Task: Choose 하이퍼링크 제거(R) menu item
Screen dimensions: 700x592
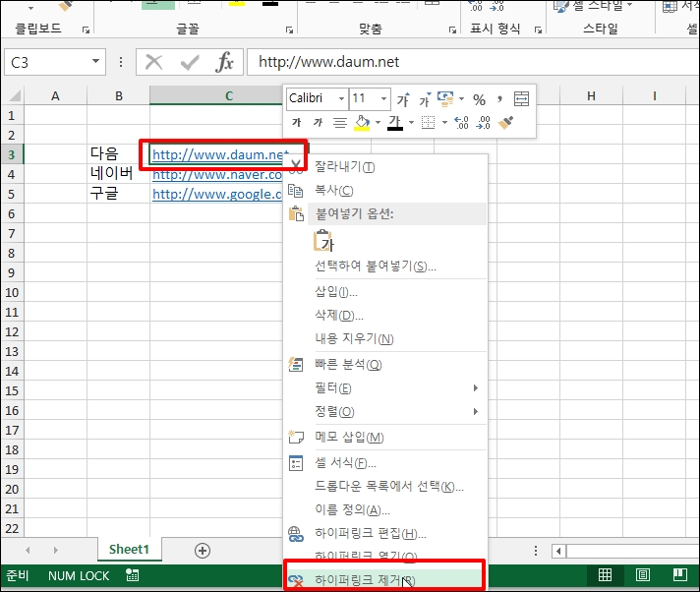Action: [x=385, y=579]
